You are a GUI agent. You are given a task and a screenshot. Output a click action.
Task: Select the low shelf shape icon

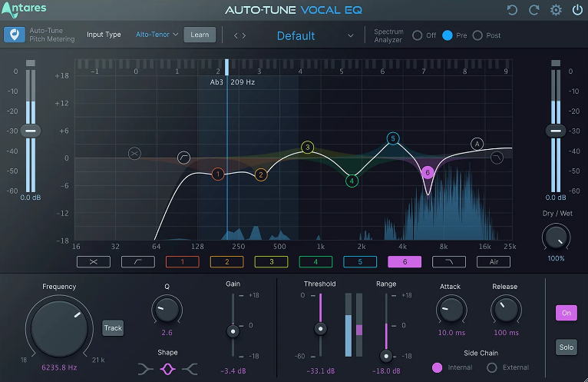point(146,369)
